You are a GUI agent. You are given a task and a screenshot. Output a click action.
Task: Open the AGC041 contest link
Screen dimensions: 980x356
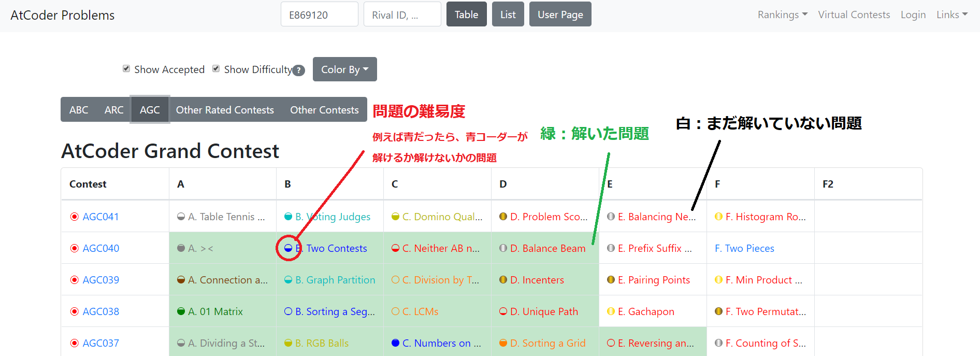(101, 217)
